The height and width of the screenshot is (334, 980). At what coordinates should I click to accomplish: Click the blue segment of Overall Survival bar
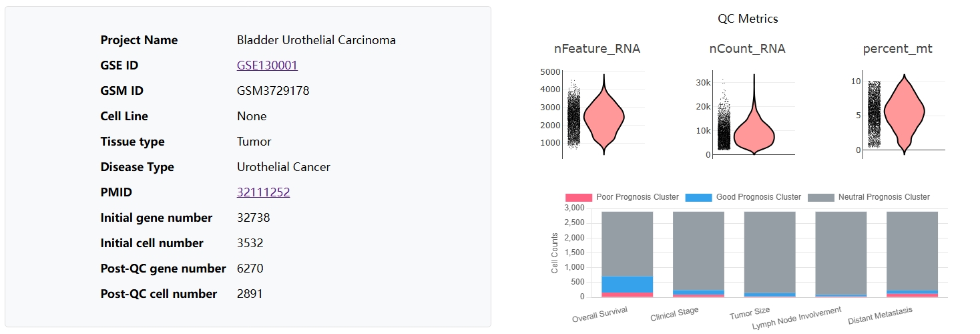(x=627, y=285)
